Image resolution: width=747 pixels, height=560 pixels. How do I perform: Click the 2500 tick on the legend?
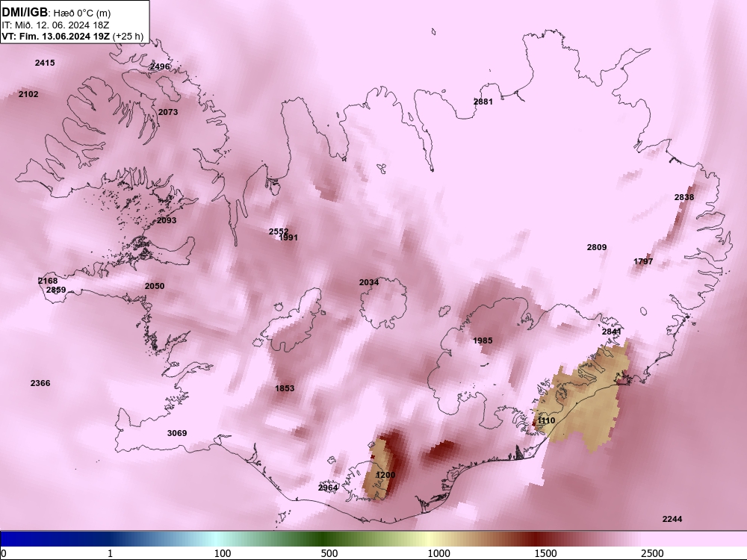pyautogui.click(x=652, y=553)
